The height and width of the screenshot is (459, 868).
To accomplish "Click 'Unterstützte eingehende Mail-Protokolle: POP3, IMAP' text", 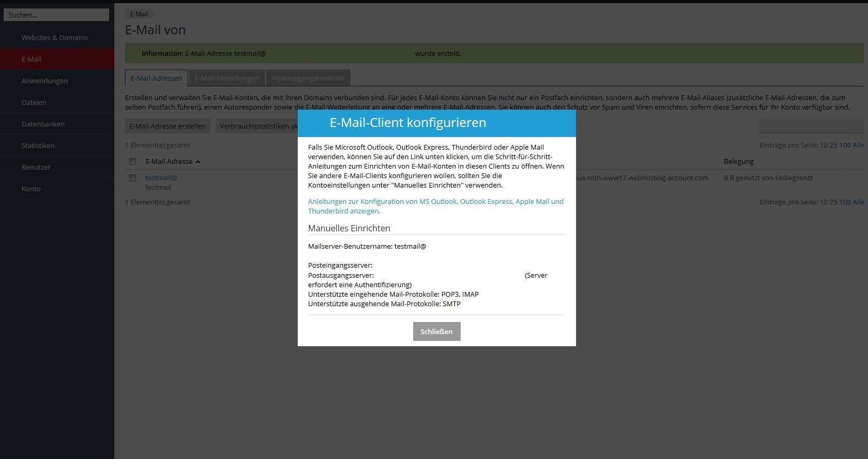I will click(x=393, y=294).
